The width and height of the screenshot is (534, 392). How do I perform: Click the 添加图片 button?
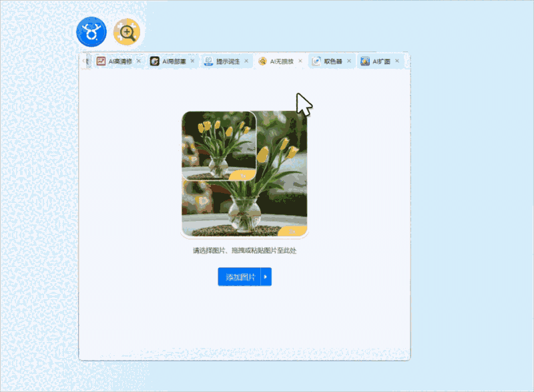pos(240,277)
